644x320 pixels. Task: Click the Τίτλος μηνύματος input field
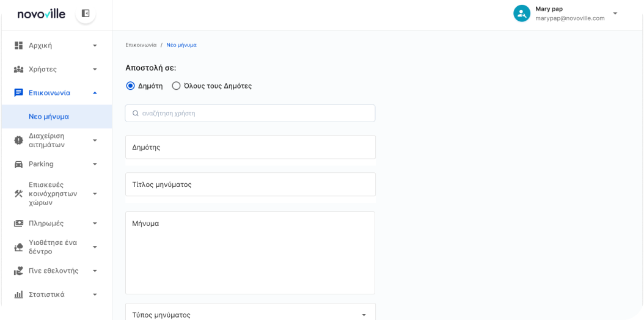pyautogui.click(x=251, y=184)
